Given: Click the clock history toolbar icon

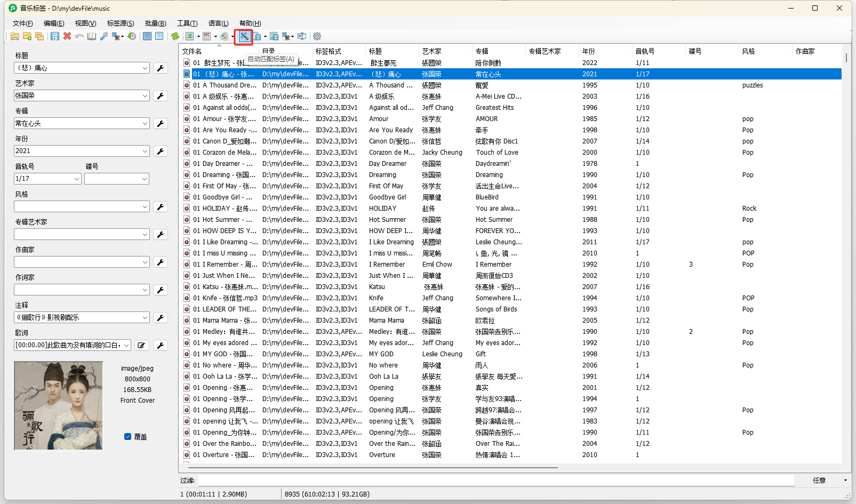Looking at the screenshot, I should click(x=132, y=36).
